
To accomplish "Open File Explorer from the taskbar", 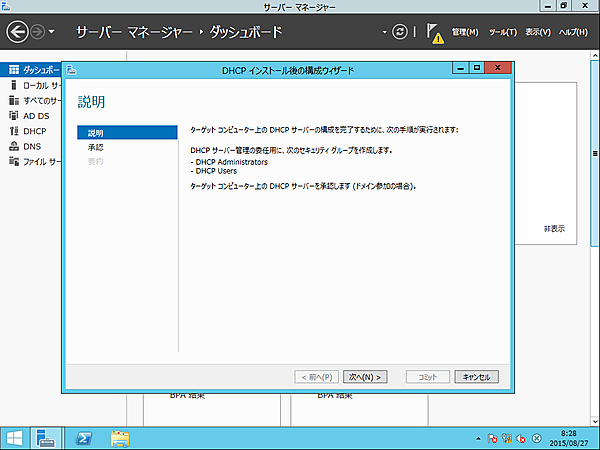I will [120, 439].
